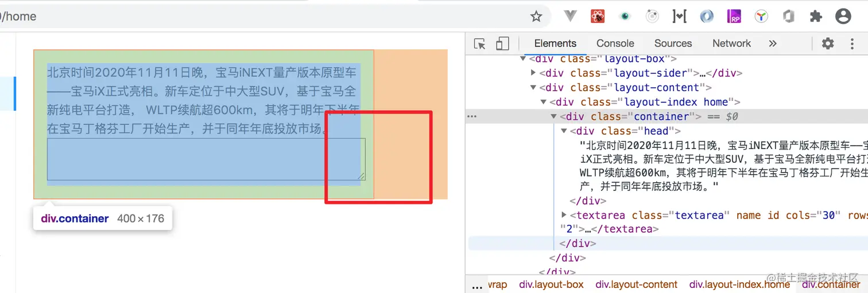Collapse the container div node
This screenshot has height=293, width=868.
pos(554,116)
